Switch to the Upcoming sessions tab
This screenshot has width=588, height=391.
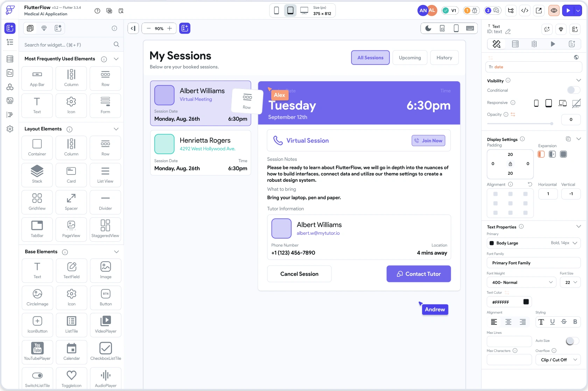pyautogui.click(x=410, y=58)
